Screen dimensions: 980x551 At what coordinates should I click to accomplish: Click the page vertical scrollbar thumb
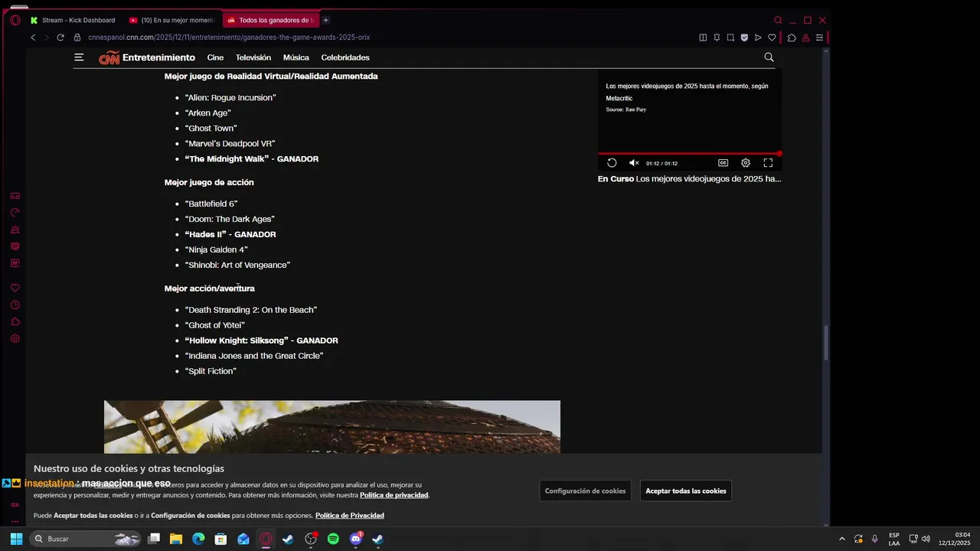pyautogui.click(x=825, y=343)
